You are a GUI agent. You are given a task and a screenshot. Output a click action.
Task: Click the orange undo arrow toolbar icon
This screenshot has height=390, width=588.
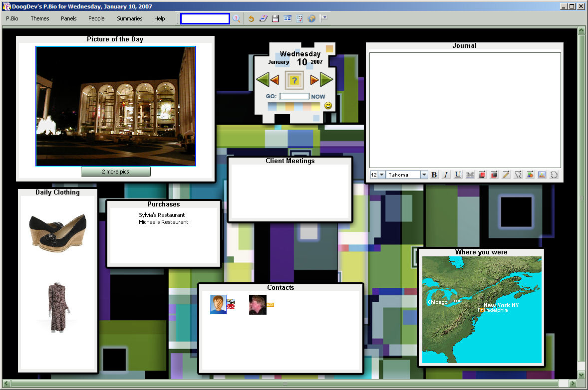pyautogui.click(x=251, y=18)
